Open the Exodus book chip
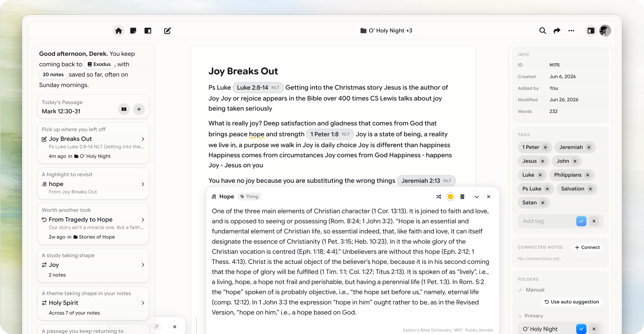Viewport: 644px width, 334px height. [x=99, y=64]
